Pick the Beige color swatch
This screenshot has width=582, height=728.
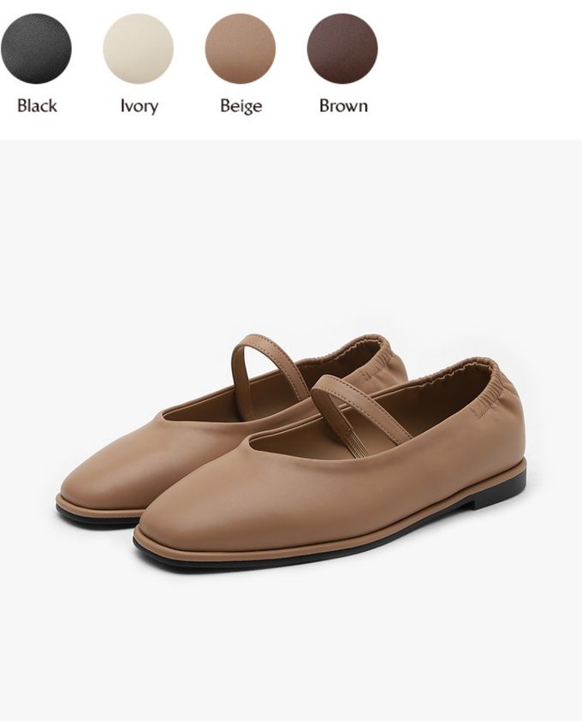click(241, 49)
